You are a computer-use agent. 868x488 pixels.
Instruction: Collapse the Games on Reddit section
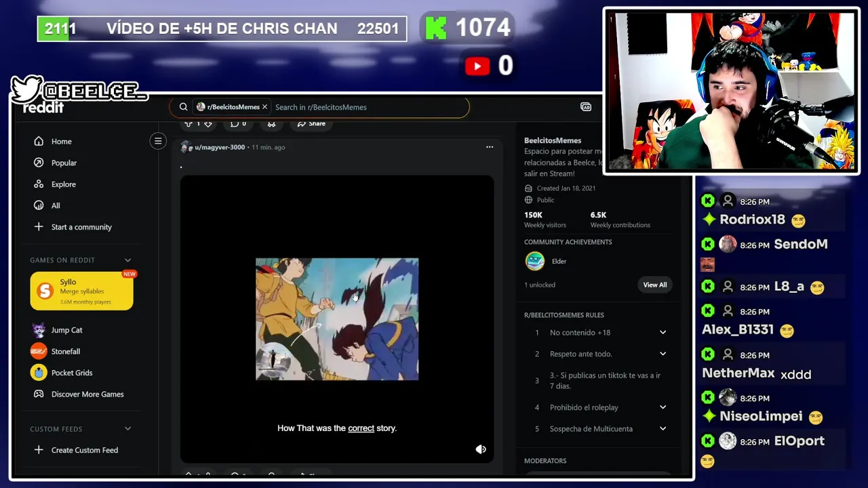point(127,260)
